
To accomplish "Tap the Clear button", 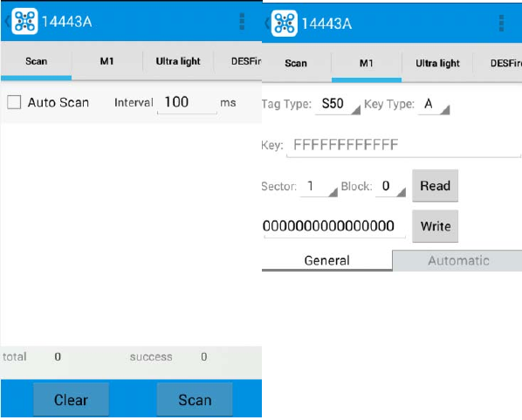I will (x=71, y=400).
